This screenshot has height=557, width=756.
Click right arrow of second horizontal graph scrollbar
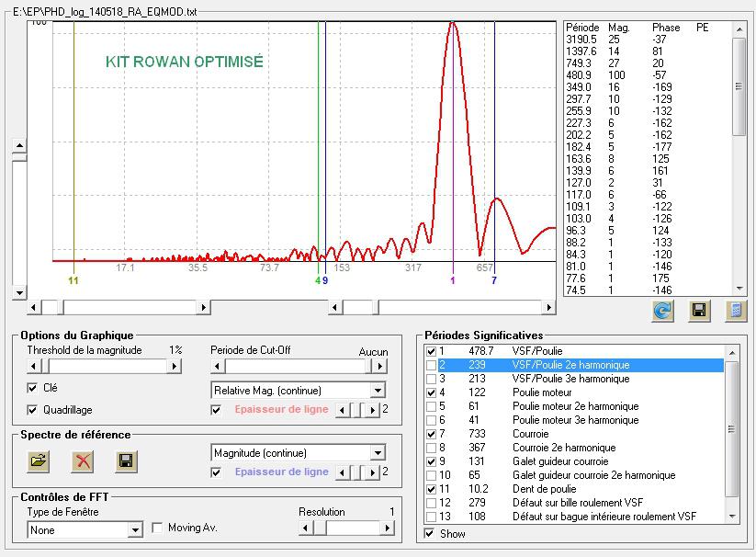[548, 307]
